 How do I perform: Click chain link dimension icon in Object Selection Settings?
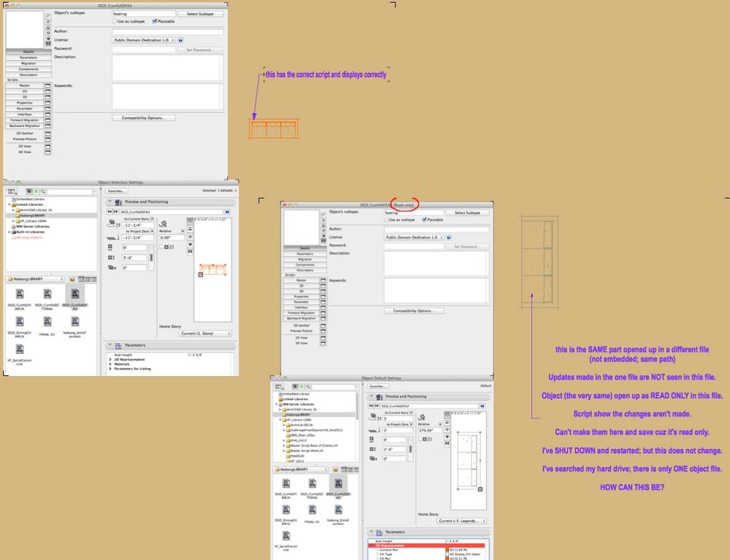[x=151, y=257]
